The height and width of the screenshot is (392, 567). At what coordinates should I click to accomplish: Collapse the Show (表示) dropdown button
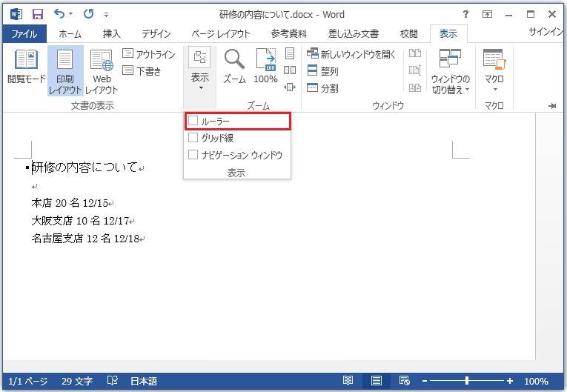click(x=199, y=69)
